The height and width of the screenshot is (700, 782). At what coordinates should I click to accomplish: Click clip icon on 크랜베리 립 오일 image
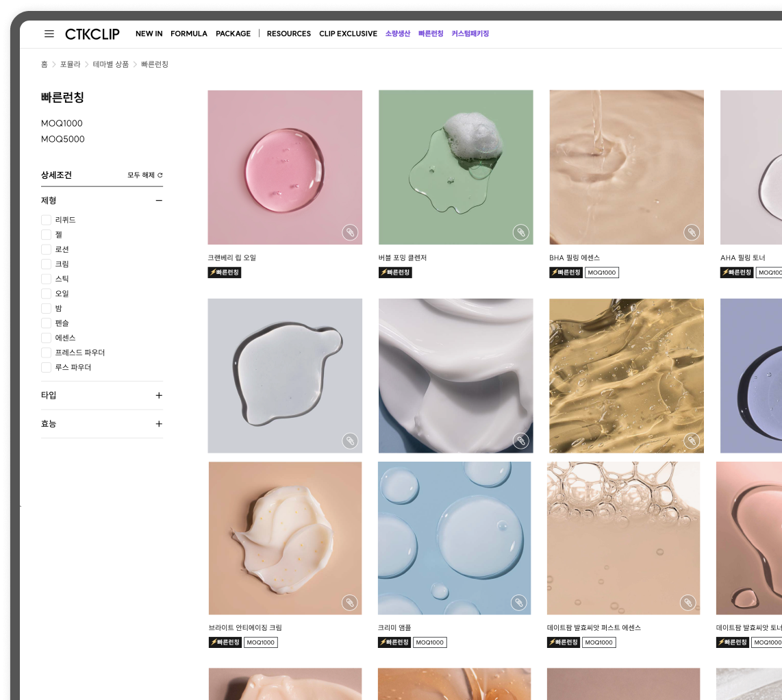350,232
